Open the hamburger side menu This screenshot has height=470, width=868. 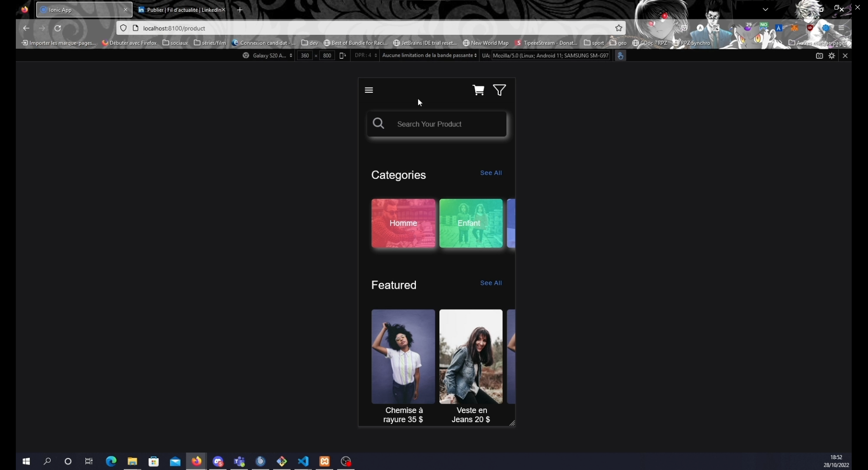tap(369, 90)
